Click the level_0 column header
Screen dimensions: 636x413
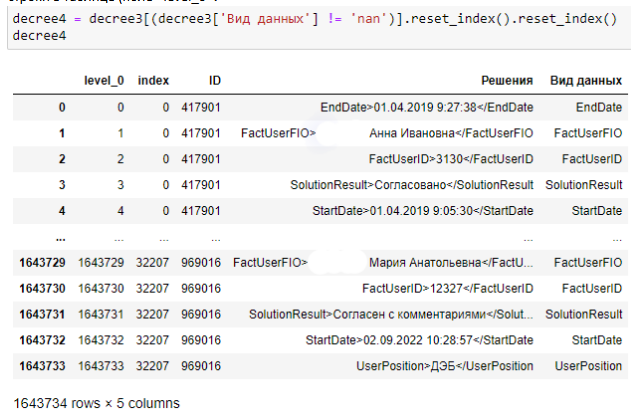coord(104,79)
